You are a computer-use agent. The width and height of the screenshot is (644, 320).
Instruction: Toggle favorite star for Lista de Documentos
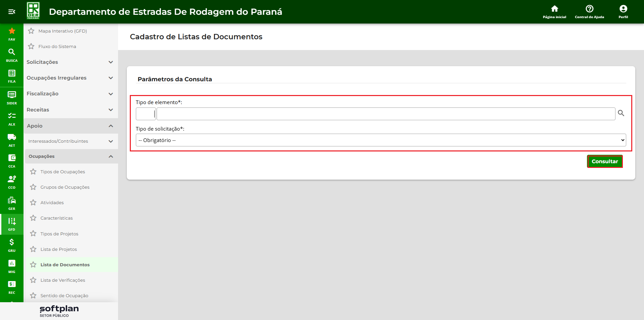pyautogui.click(x=33, y=265)
